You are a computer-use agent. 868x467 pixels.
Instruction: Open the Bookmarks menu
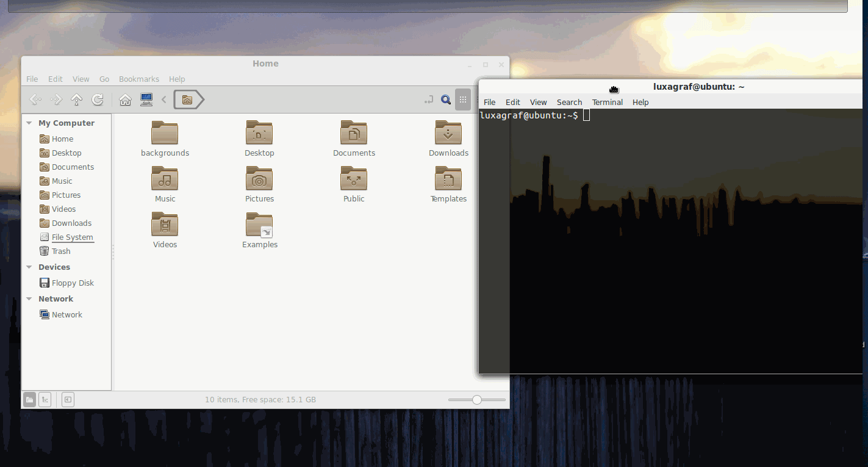[139, 79]
